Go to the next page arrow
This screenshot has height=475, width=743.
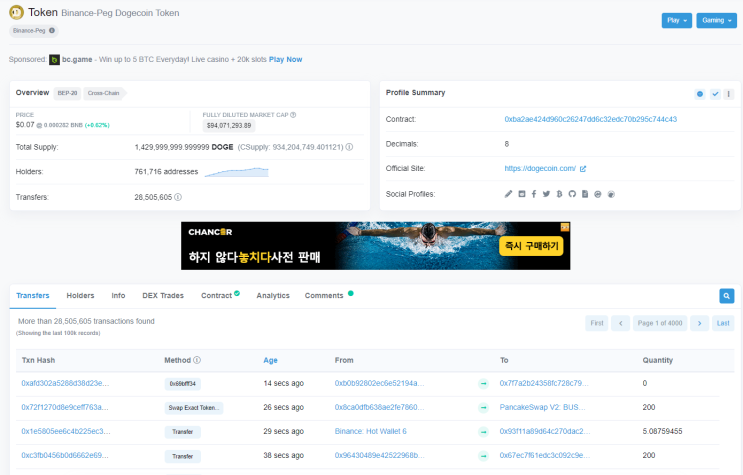point(699,323)
